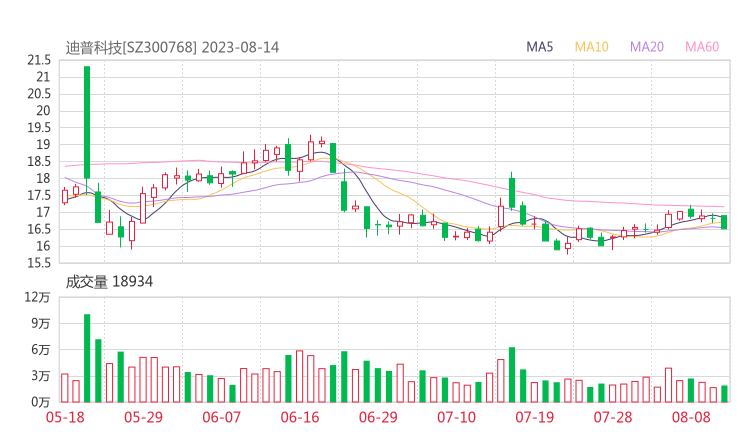The image size is (740, 440).
Task: Click the 9万 volume axis label
Action: pos(41,323)
